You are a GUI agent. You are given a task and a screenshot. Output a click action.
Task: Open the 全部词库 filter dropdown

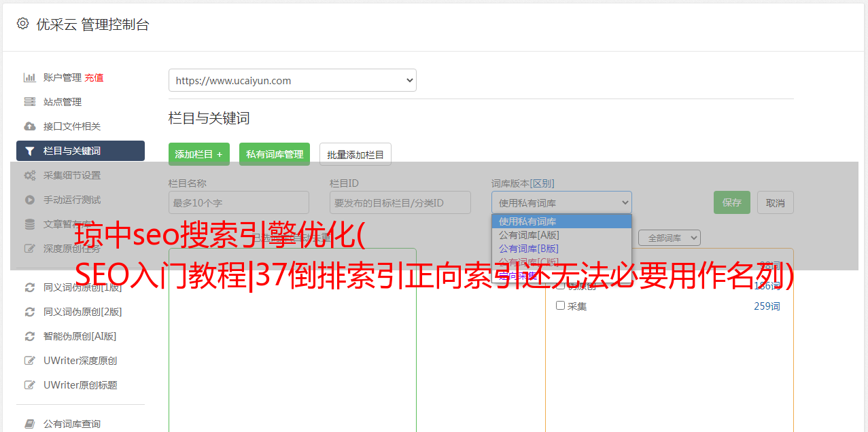[x=670, y=238]
